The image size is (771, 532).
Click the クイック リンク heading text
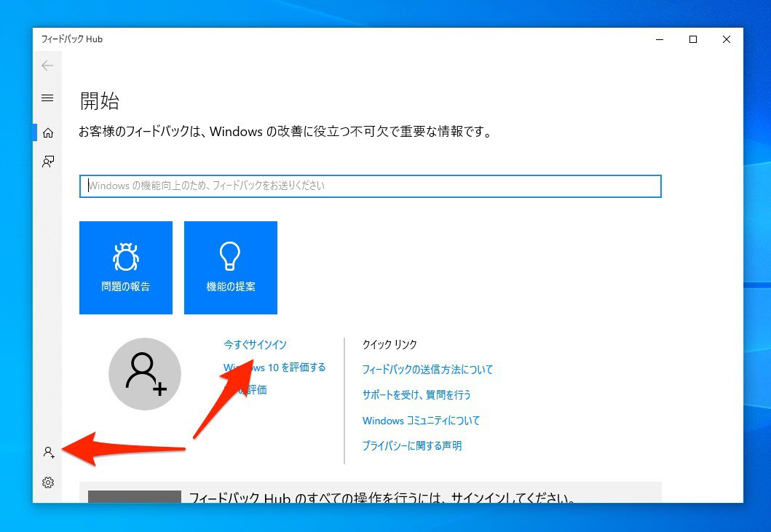tap(390, 344)
